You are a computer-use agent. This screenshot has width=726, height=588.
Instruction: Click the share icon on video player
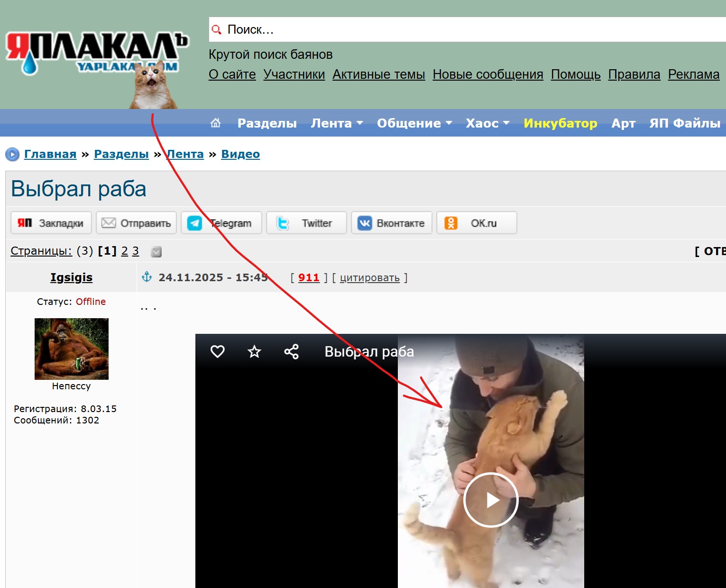click(291, 351)
